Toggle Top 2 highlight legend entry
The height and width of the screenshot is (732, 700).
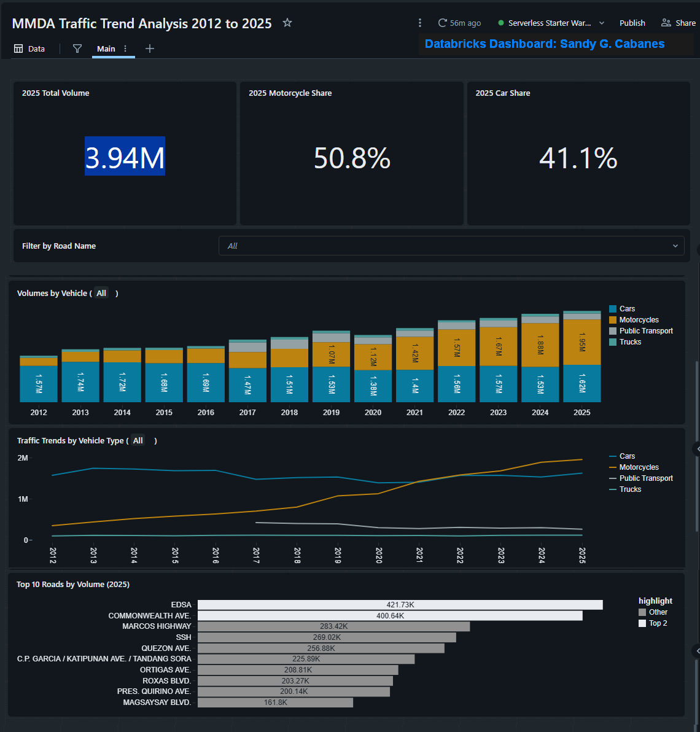tap(653, 623)
